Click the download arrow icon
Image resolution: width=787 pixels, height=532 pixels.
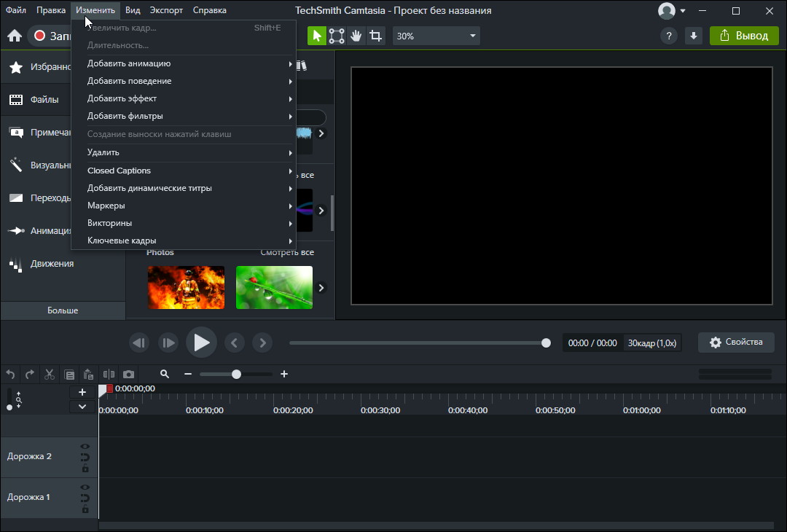coord(694,36)
